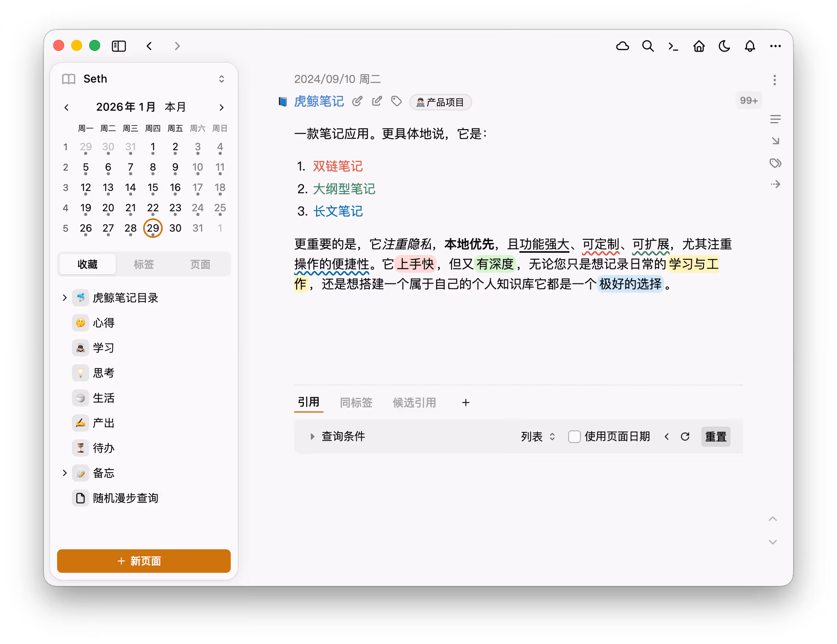Image resolution: width=837 pixels, height=644 pixels.
Task: Click the link-edit icon next to 虎鲸笔记 title
Action: tap(357, 101)
